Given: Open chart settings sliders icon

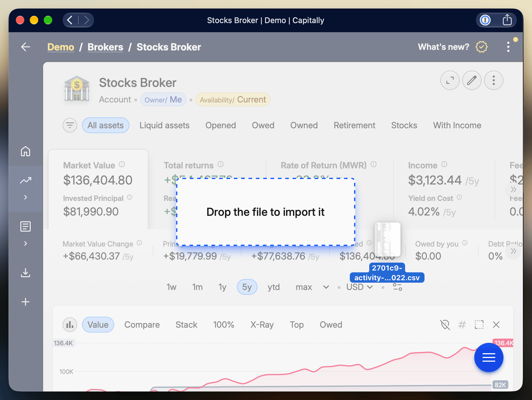Looking at the screenshot, I should [397, 287].
